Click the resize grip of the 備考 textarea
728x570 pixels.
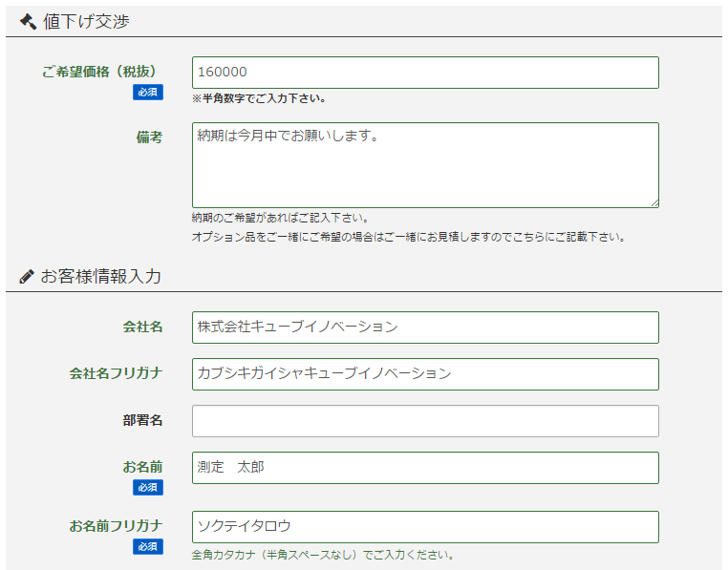click(654, 202)
